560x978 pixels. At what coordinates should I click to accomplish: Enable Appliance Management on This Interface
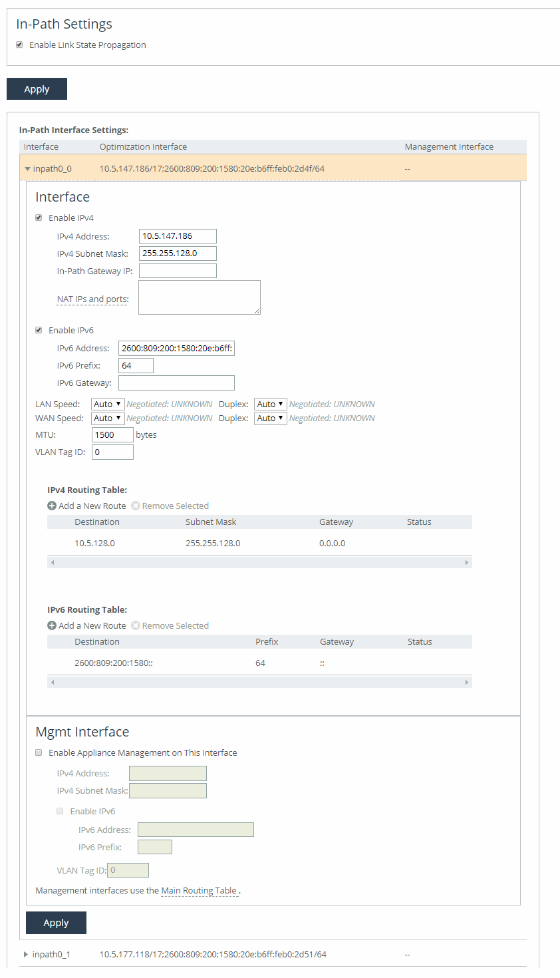pos(39,752)
